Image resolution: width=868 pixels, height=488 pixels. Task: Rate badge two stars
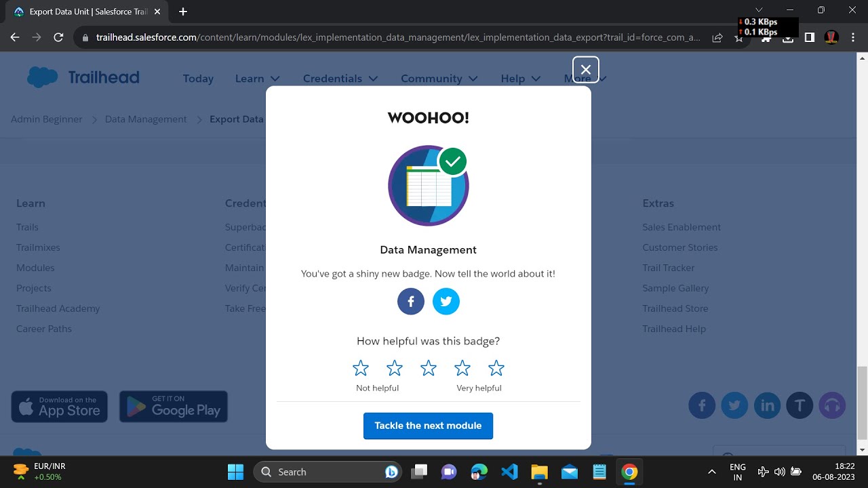(x=395, y=368)
